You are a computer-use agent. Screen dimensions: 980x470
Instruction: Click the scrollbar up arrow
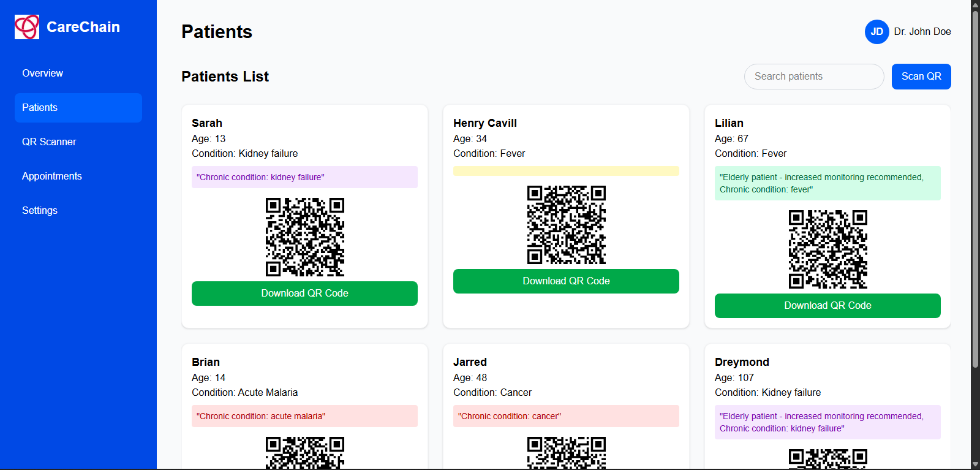click(x=975, y=4)
